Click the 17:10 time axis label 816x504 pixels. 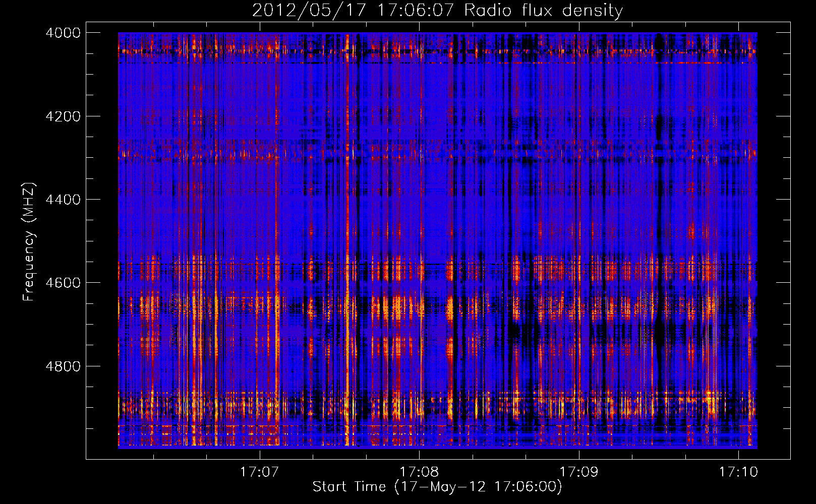click(x=738, y=472)
